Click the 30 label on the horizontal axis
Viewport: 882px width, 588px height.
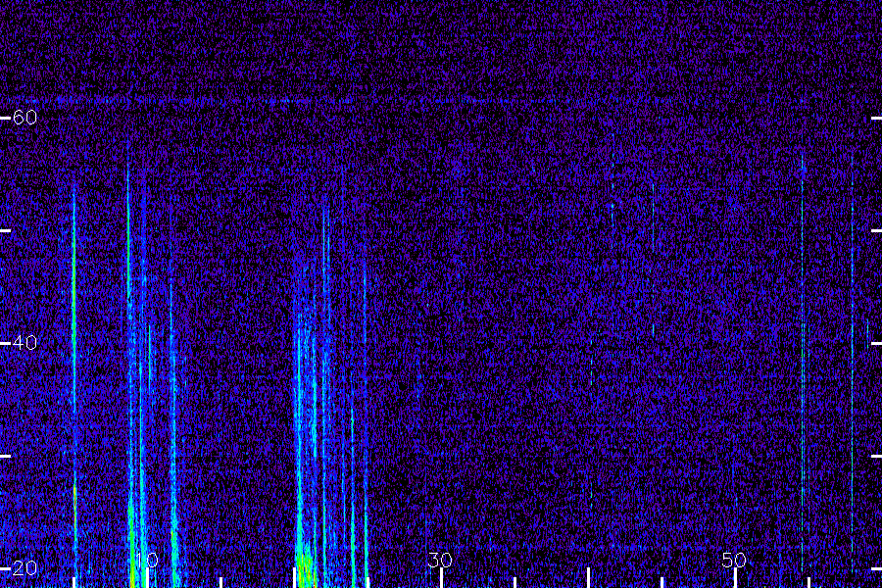(440, 560)
